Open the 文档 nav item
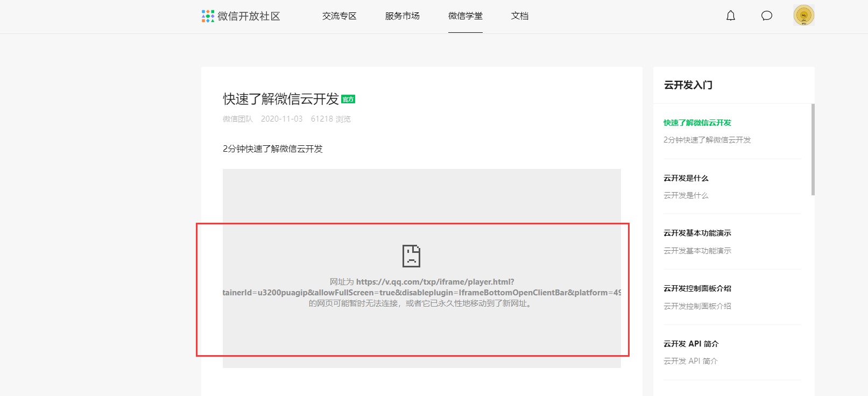This screenshot has width=868, height=396. 520,16
